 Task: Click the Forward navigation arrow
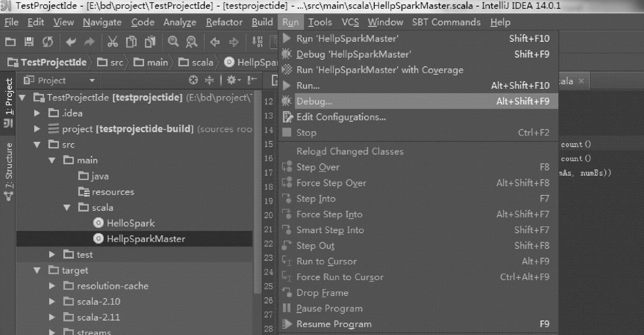point(234,42)
